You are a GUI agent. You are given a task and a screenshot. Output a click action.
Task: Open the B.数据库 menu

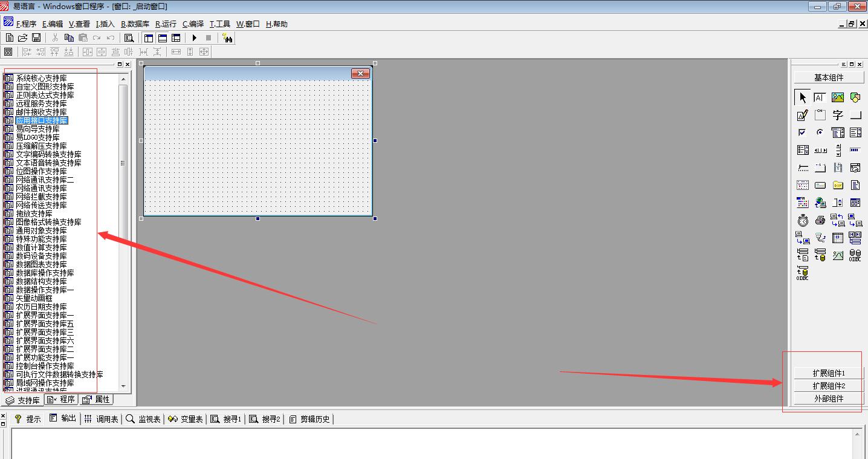135,24
